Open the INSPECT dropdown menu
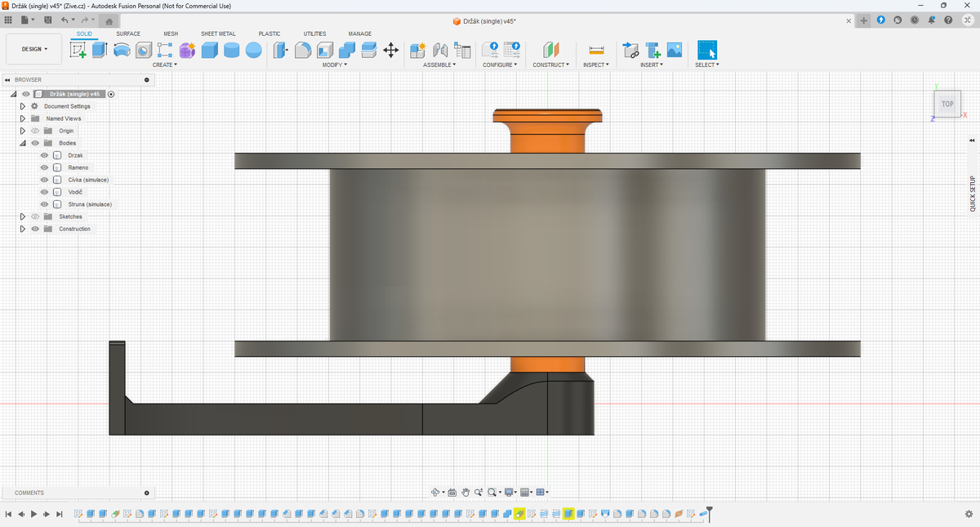Screen dimensions: 980x527 pyautogui.click(x=596, y=65)
